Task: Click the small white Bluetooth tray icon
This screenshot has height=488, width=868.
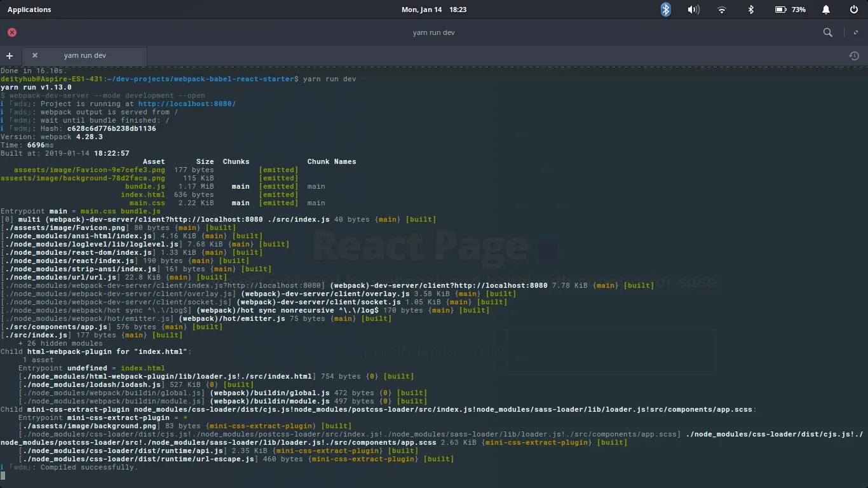Action: 750,10
